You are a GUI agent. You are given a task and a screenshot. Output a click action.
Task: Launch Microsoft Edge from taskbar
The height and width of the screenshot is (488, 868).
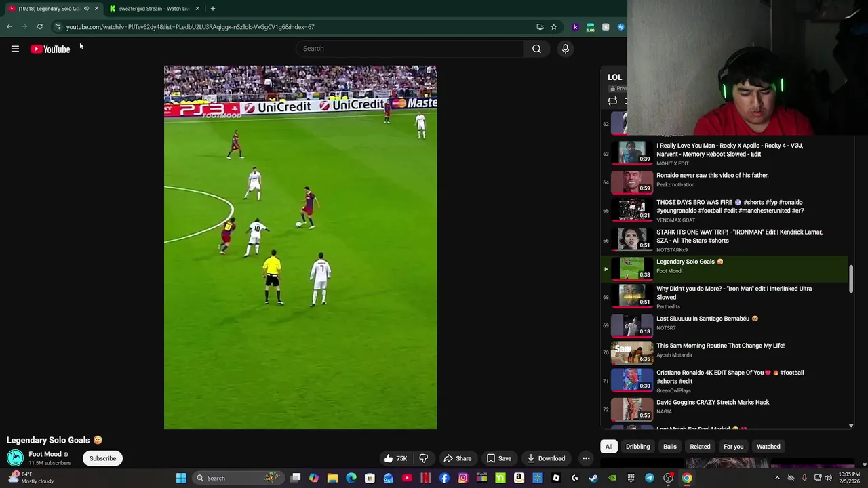351,478
